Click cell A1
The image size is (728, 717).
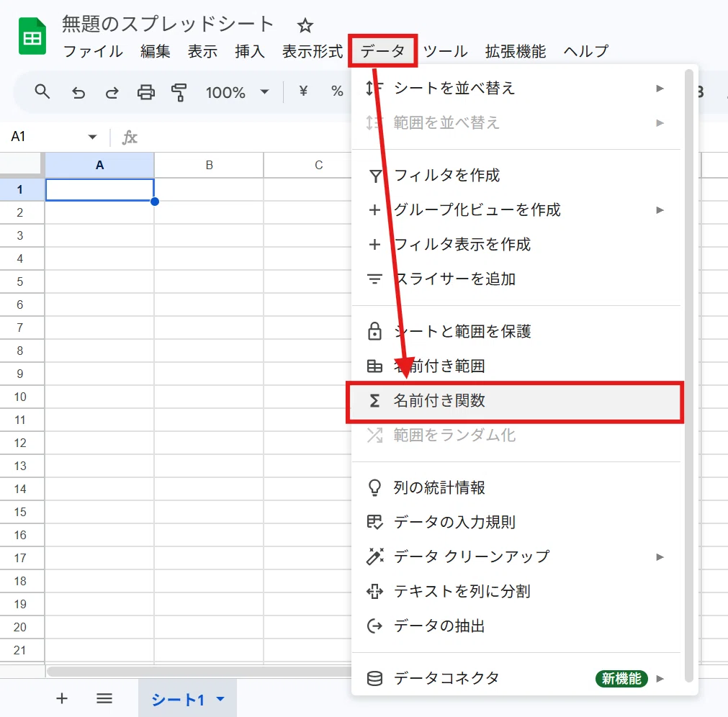tap(99, 189)
